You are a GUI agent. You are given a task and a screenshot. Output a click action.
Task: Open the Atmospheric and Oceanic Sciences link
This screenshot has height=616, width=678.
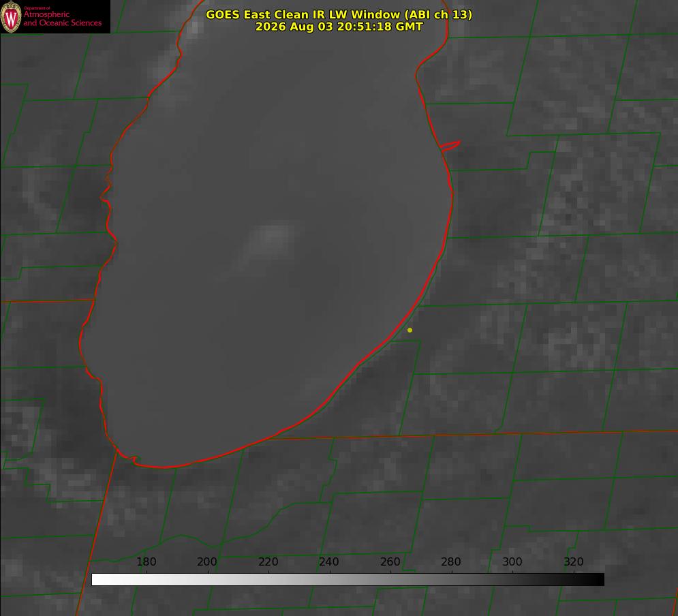coord(62,18)
